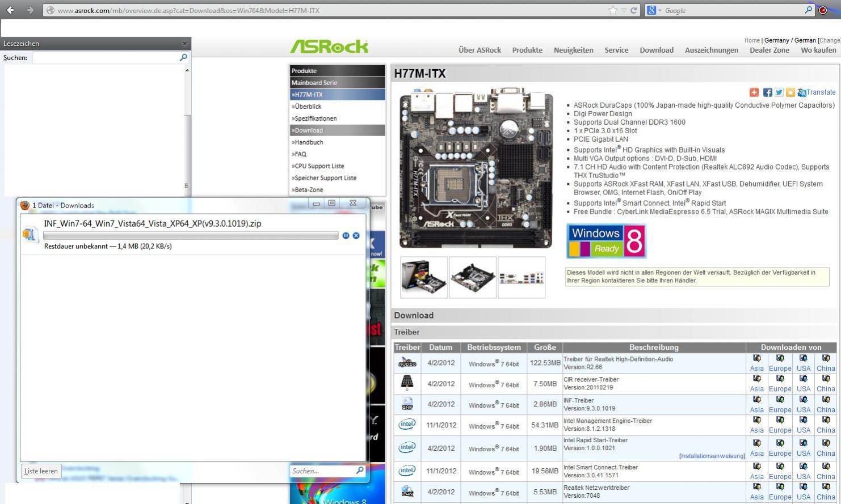Open product box thumbnail

[424, 277]
